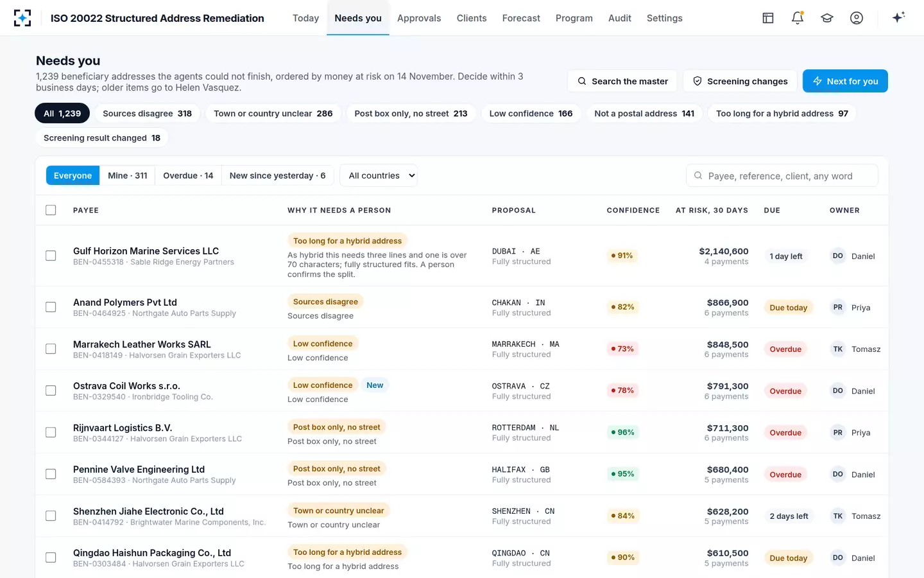This screenshot has height=578, width=924.
Task: Select all rows with header checkbox
Action: click(x=51, y=210)
